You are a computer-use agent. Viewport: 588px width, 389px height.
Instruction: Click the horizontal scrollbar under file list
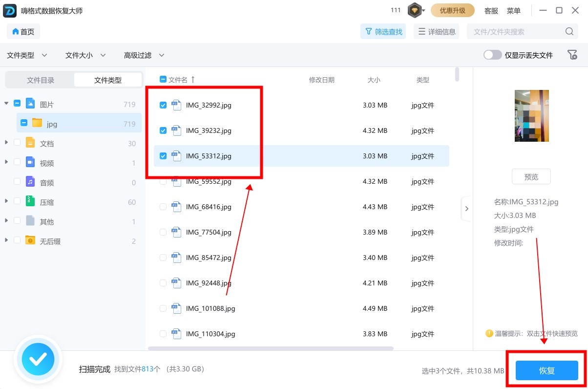271,348
